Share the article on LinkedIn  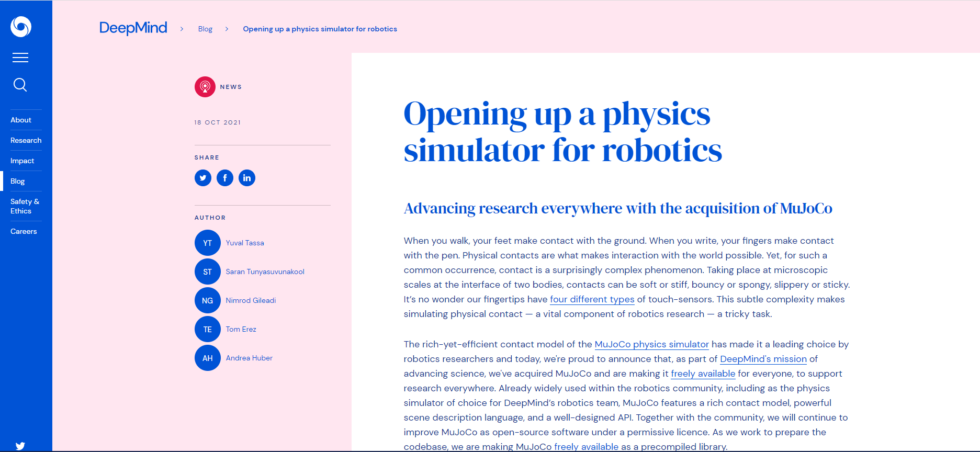tap(247, 178)
